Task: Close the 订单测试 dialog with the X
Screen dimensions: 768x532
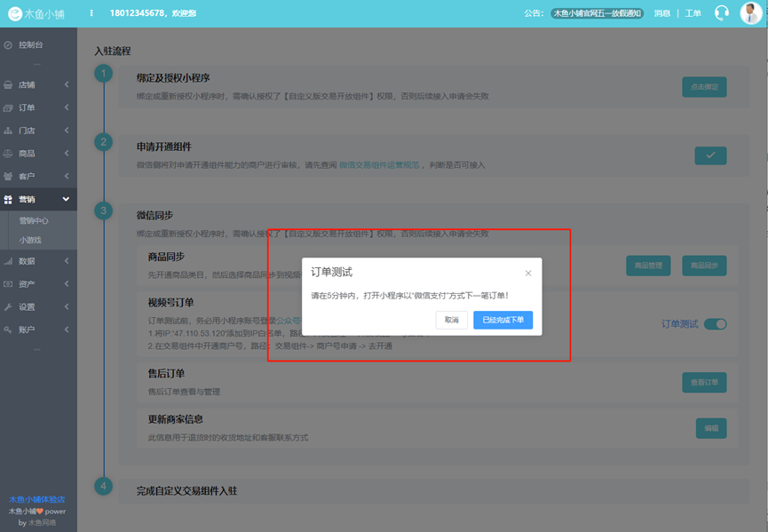Action: pos(528,274)
